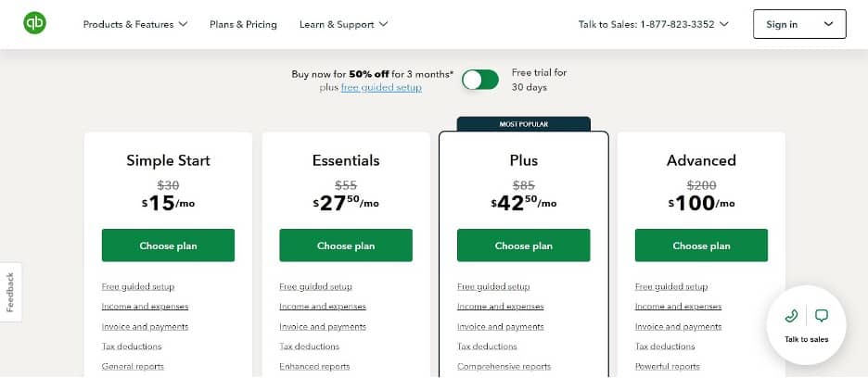Go to Plans & Pricing page
Viewport: 868px width, 378px height.
click(243, 24)
